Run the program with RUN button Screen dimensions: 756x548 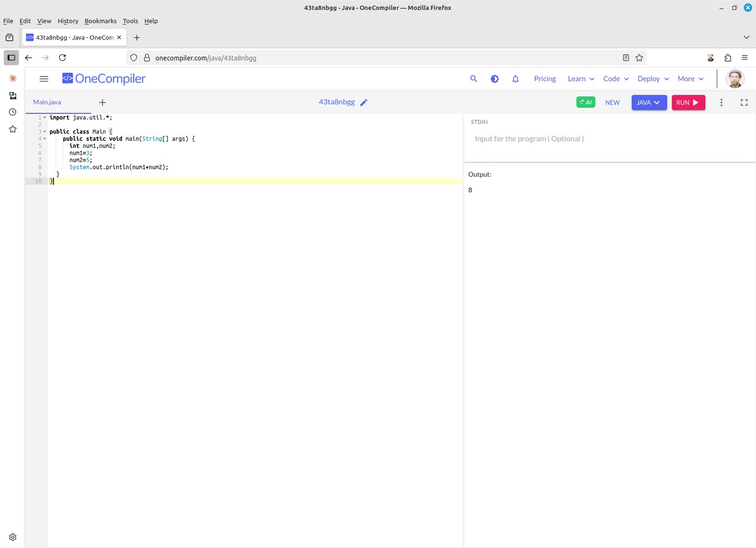point(688,102)
